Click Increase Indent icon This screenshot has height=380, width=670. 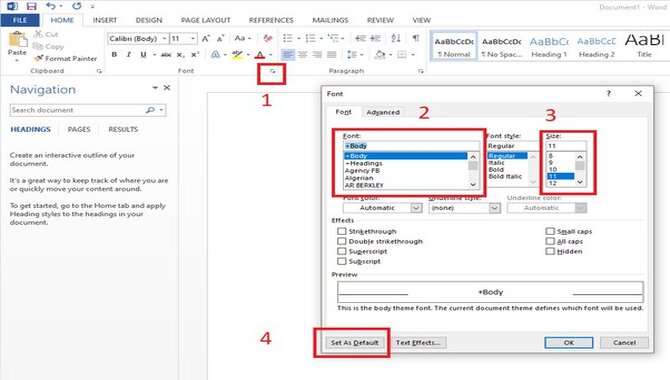tap(375, 38)
